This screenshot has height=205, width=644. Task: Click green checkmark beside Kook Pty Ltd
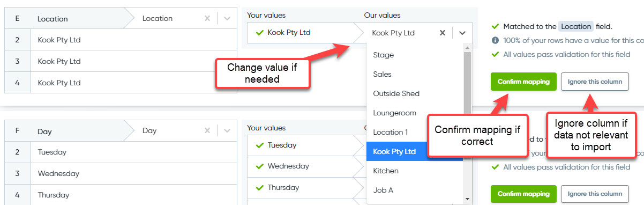pos(260,33)
